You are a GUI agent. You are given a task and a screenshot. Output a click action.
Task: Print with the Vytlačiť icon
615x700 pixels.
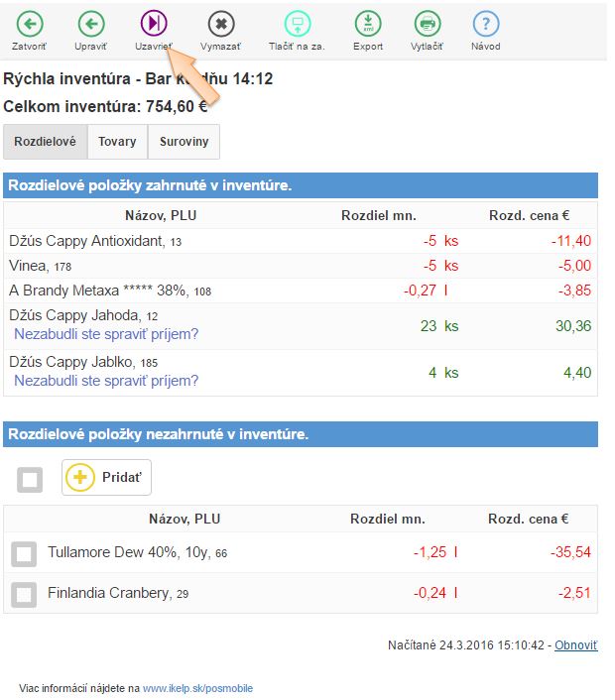point(428,24)
